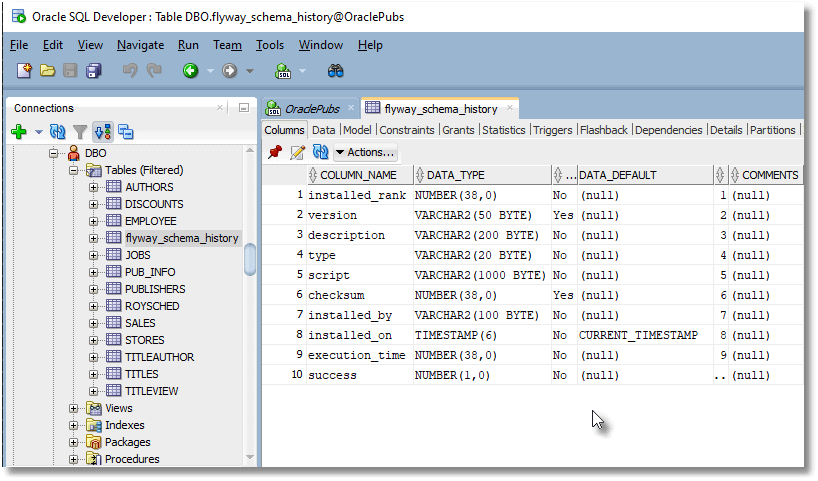Click the Save All toolbar icon
Screen dimensions: 818x481
point(94,71)
